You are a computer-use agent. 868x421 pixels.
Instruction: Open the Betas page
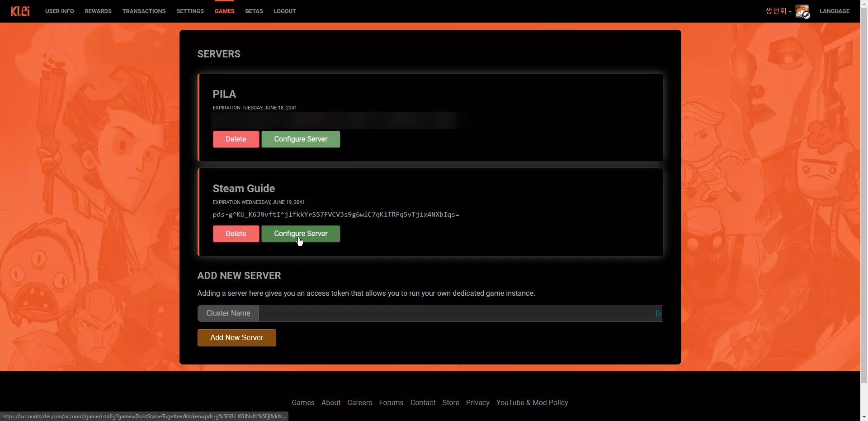(254, 11)
